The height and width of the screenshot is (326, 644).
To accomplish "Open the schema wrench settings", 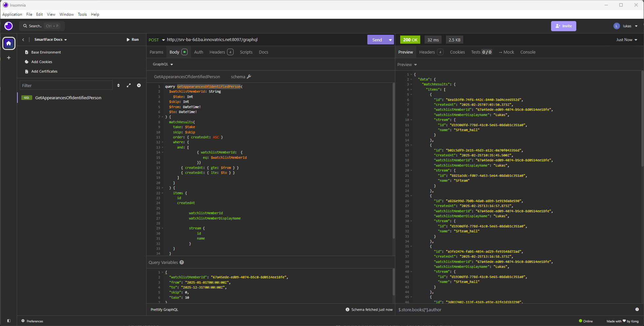I will click(249, 77).
